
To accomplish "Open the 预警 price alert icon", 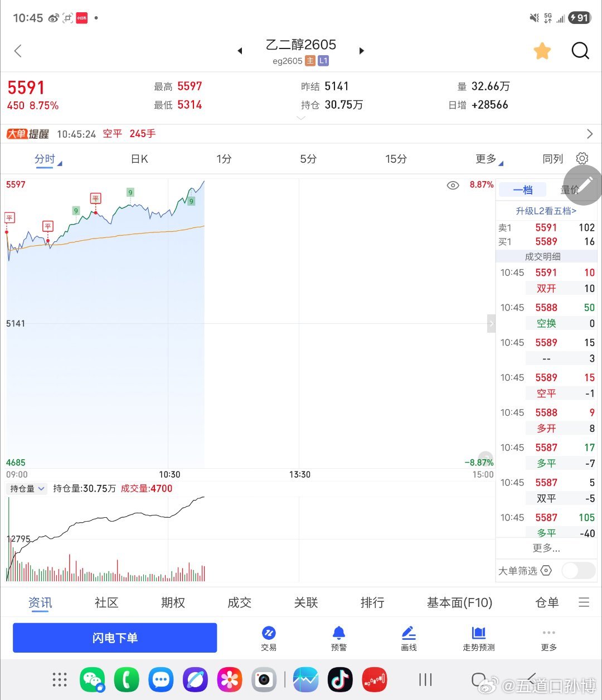I will tap(339, 637).
